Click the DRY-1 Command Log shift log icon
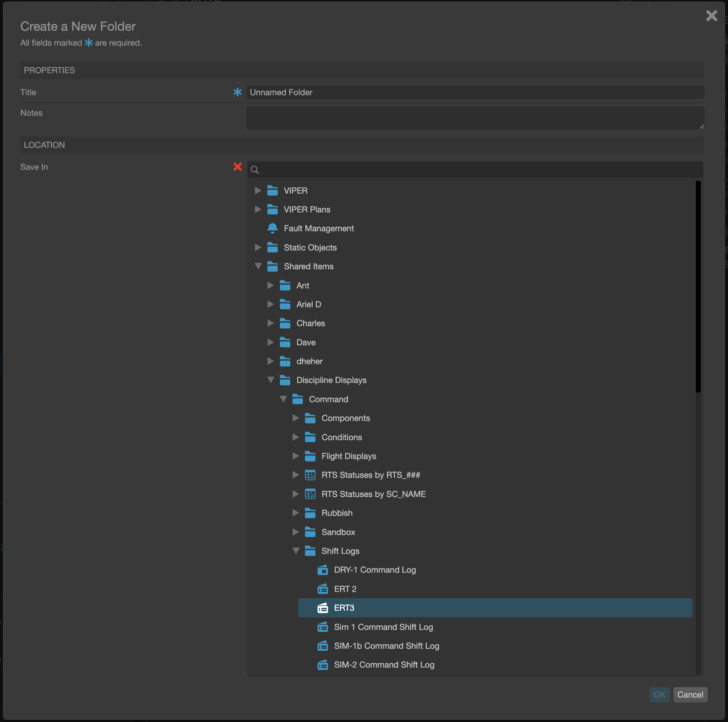This screenshot has width=728, height=722. pos(323,570)
